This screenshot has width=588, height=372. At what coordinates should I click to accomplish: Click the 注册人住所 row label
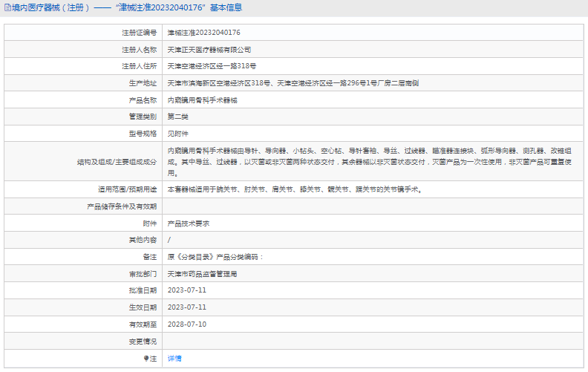pyautogui.click(x=139, y=66)
